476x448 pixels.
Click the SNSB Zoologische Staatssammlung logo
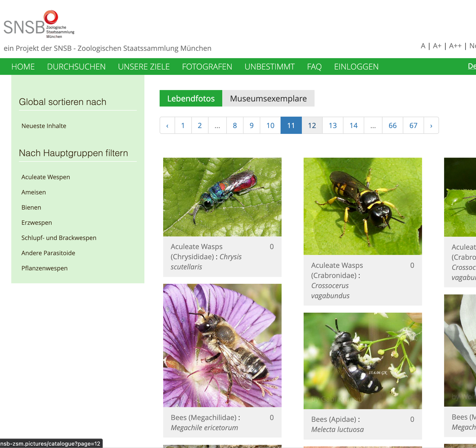(39, 24)
